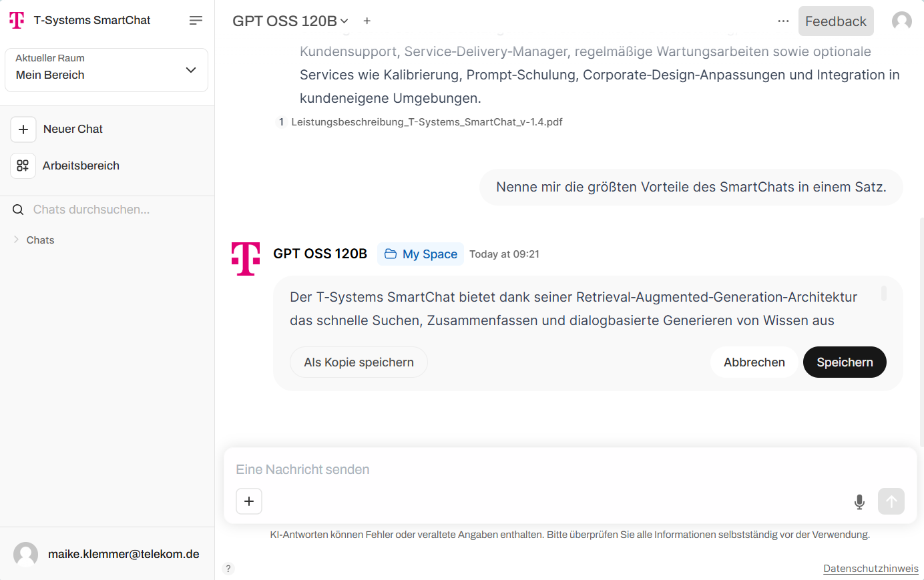Click the user message about größten Vorteile
Viewport: 924px width, 580px height.
[x=691, y=187]
